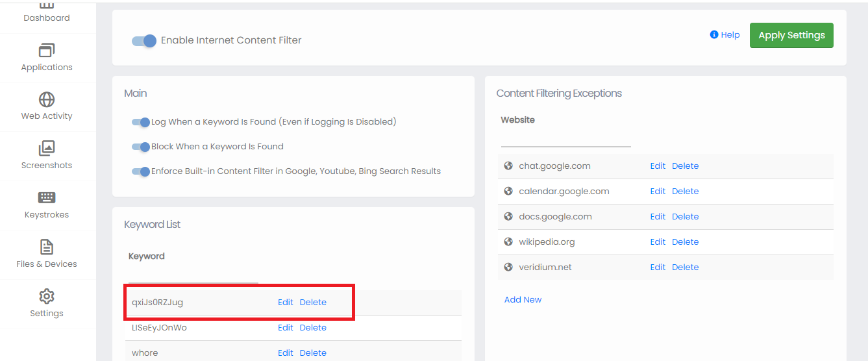Toggle Log When a Keyword Is Found
The image size is (868, 361).
141,122
